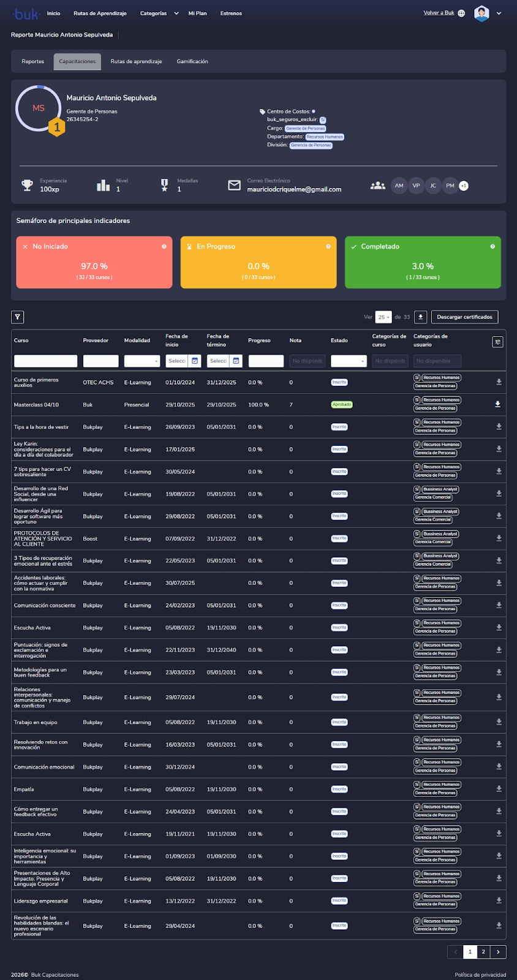Click the Descargar certificados button
517x980 pixels.
tap(464, 317)
